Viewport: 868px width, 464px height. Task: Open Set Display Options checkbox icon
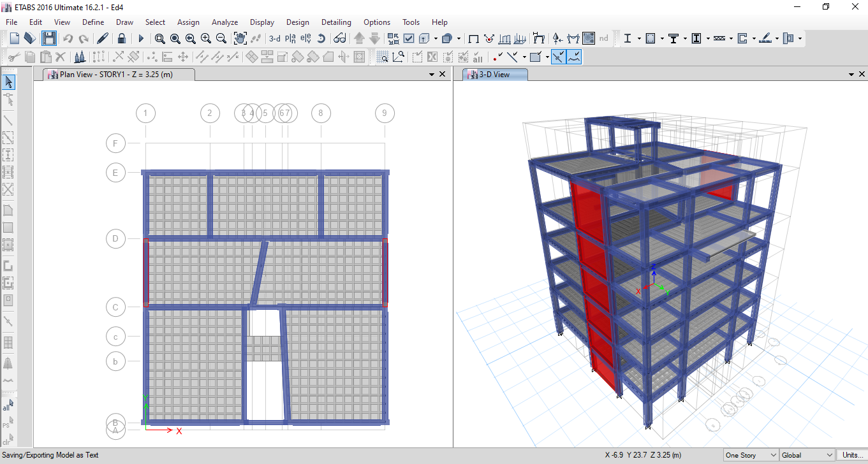point(409,38)
